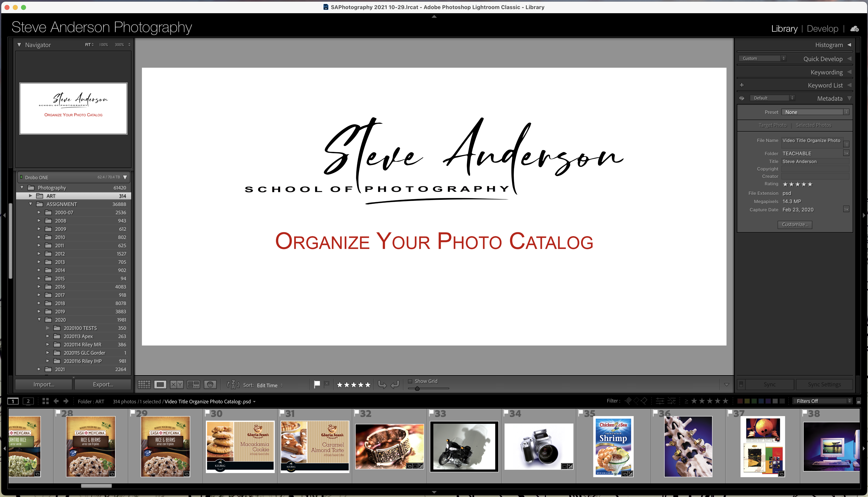The image size is (868, 497).
Task: Click the Capture Date arrow button
Action: coord(846,209)
